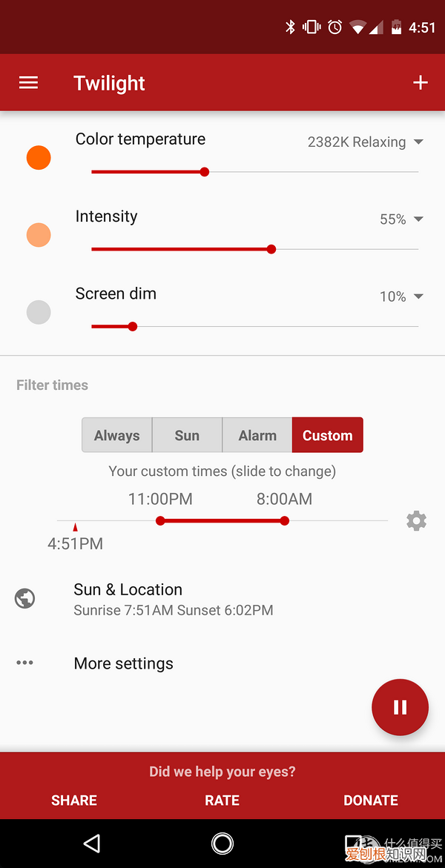Select the Sun filter time option

point(187,435)
